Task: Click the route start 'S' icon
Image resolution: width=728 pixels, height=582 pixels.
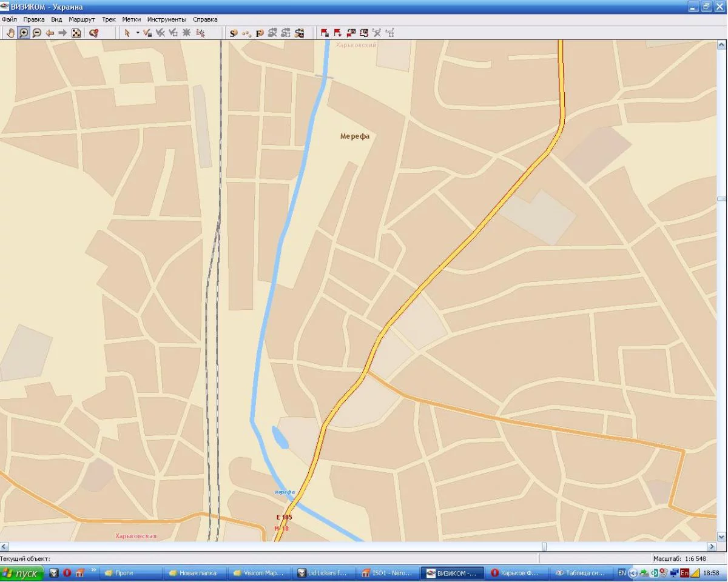Action: tap(233, 33)
